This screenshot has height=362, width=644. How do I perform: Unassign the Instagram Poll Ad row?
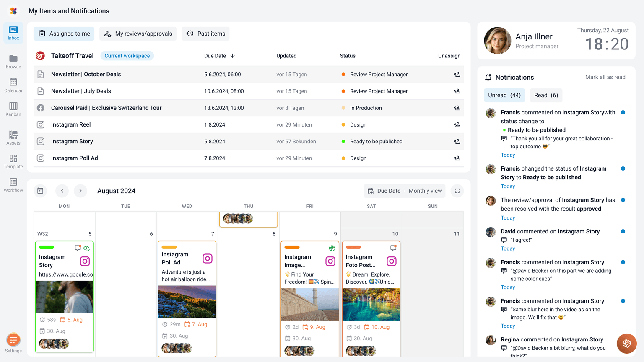[457, 158]
